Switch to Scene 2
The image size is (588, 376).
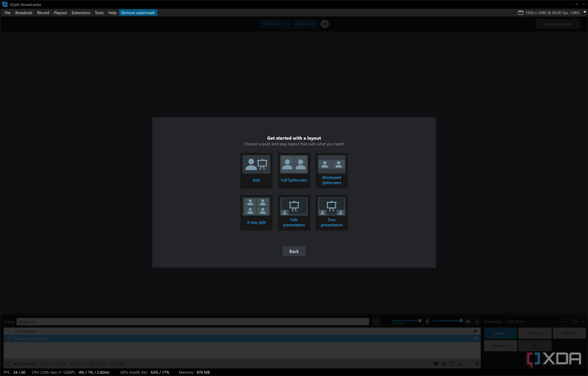pyautogui.click(x=535, y=333)
